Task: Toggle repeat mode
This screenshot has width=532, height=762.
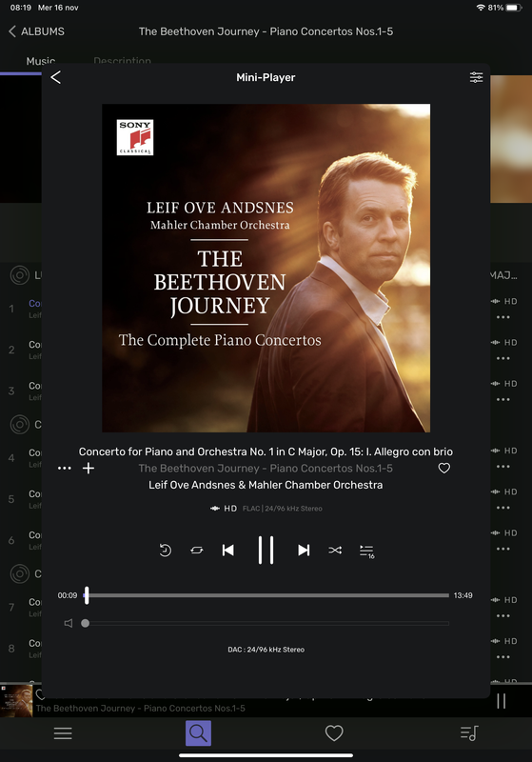Action: (197, 551)
